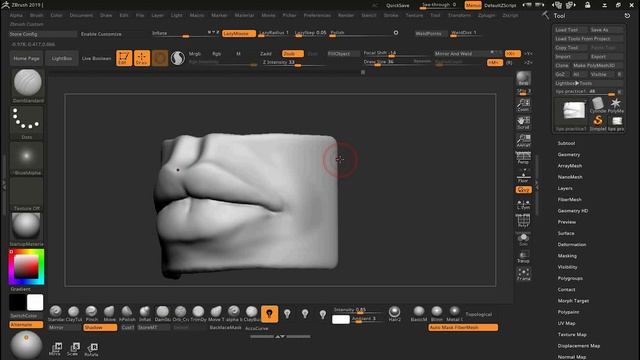Activate Draw mode button
The image size is (640, 360).
(x=142, y=58)
